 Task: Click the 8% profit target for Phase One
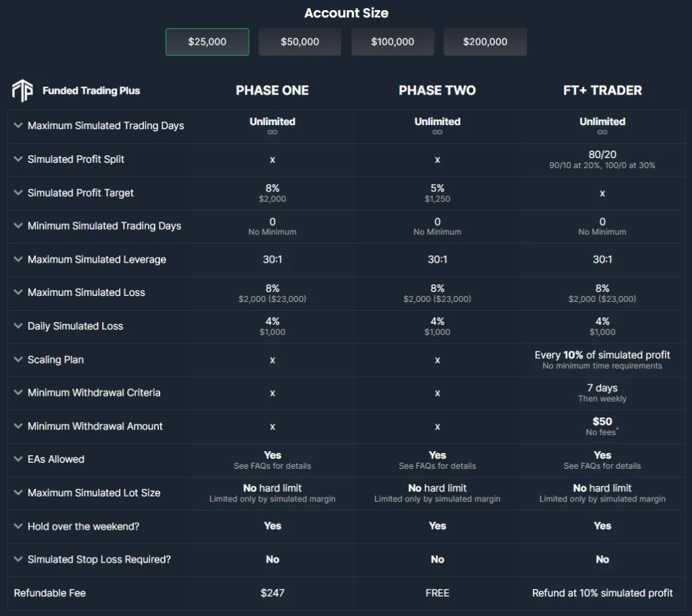pos(272,188)
